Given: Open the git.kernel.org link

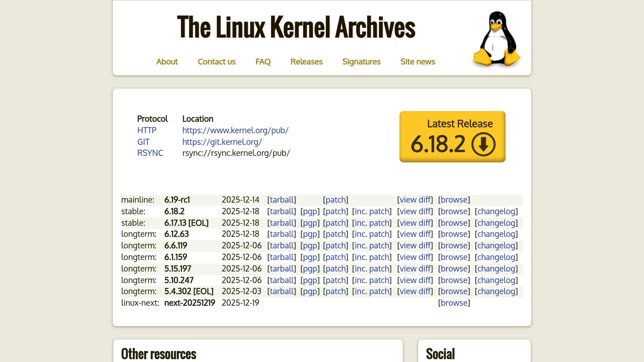Looking at the screenshot, I should pyautogui.click(x=222, y=141).
